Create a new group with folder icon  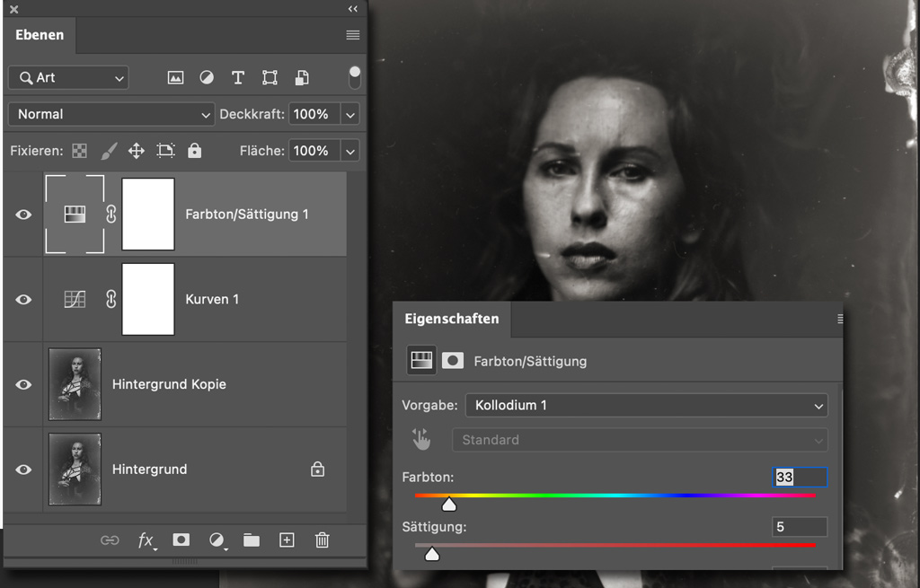point(251,540)
